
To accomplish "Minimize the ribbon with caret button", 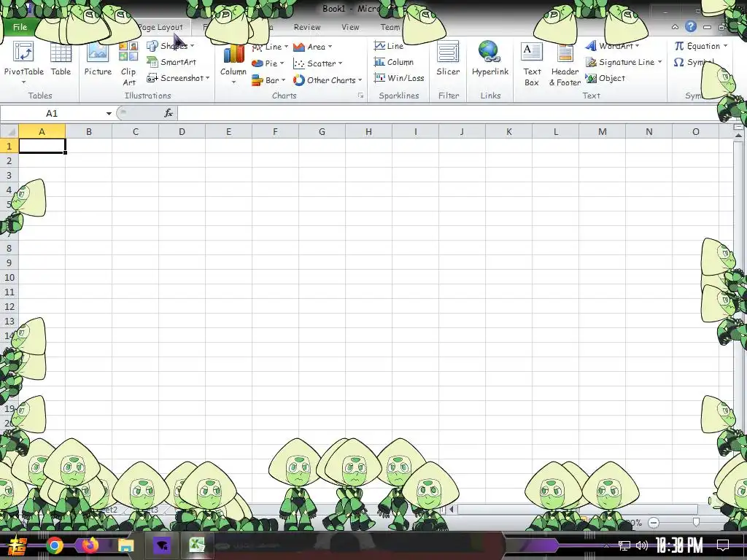I will pyautogui.click(x=675, y=27).
